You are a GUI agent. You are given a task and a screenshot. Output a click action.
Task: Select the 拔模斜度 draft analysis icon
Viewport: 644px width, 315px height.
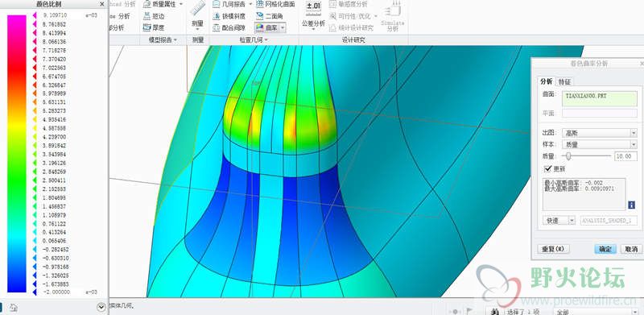click(217, 16)
